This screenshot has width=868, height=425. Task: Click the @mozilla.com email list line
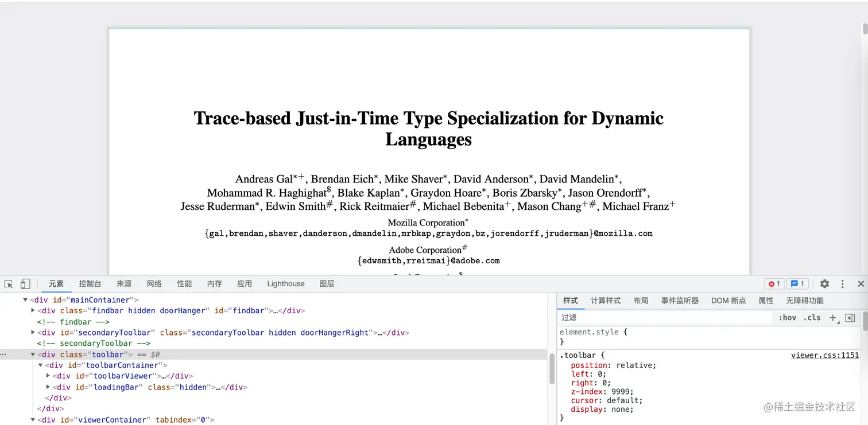click(x=429, y=233)
